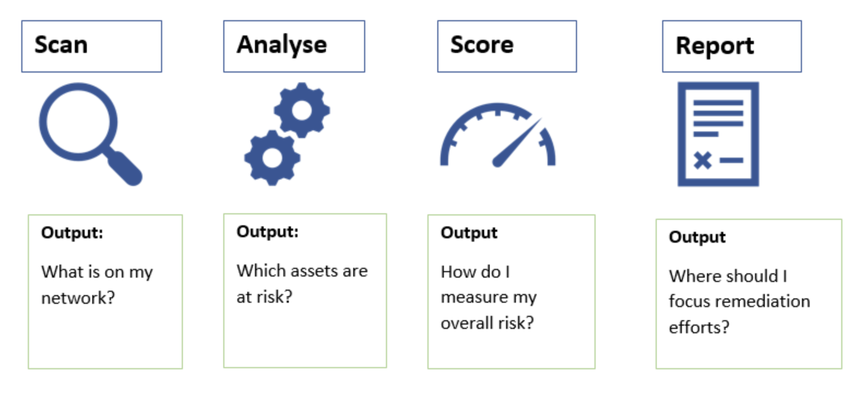Click the magnifying glass handle
Viewport: 868px width, 396px height.
(124, 168)
